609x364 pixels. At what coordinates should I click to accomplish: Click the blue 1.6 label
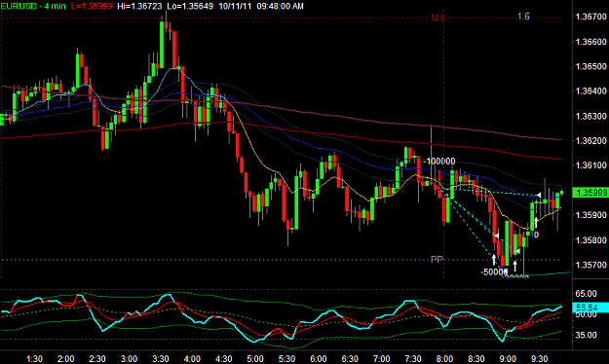coord(523,17)
